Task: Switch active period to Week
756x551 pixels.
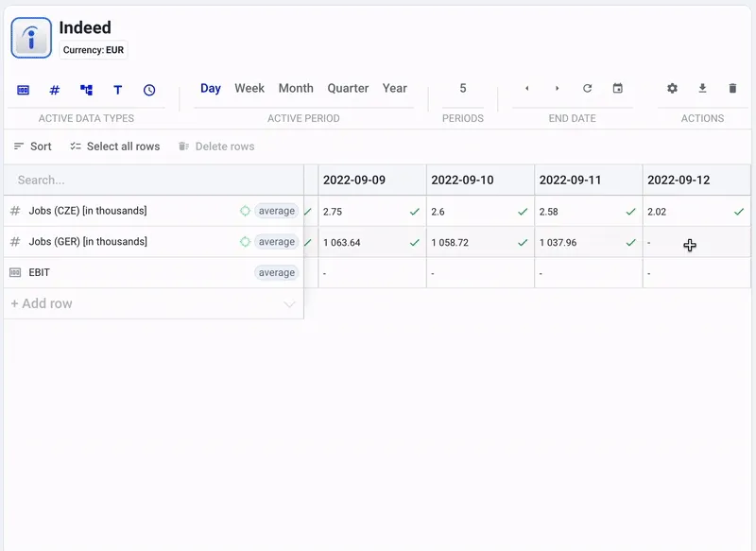Action: coord(249,88)
